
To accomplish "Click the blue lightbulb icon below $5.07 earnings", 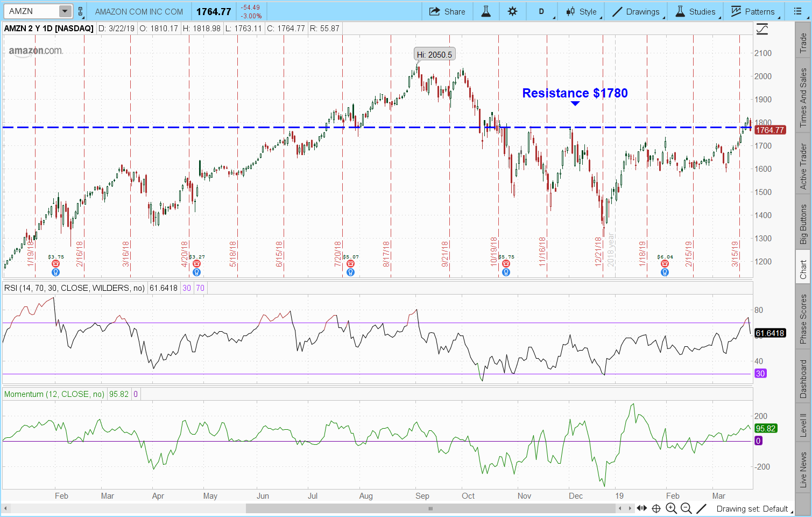I will 351,273.
